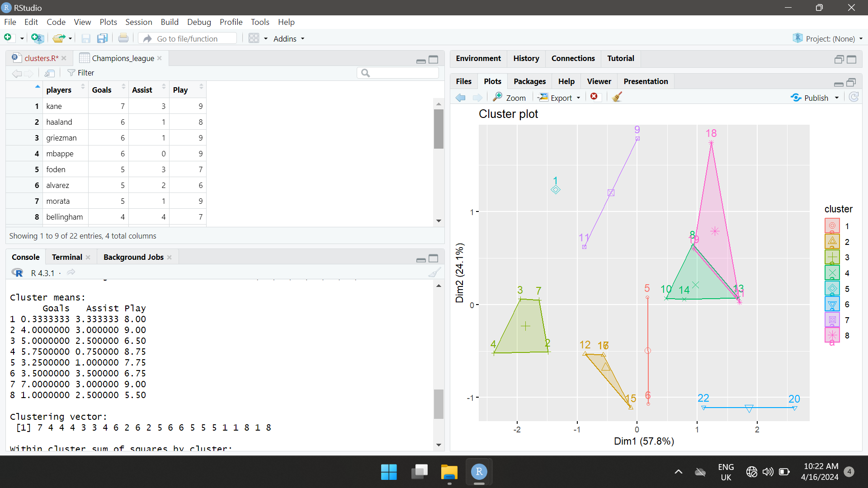Viewport: 868px width, 488px height.
Task: Switch to the Packages tab
Action: click(529, 81)
